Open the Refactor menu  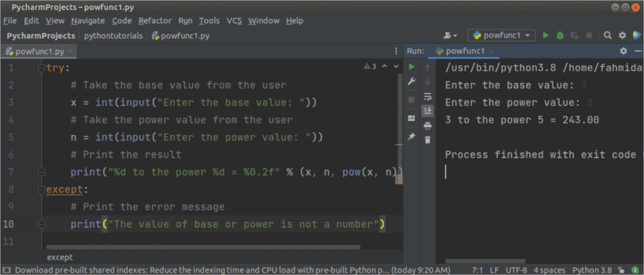point(155,21)
